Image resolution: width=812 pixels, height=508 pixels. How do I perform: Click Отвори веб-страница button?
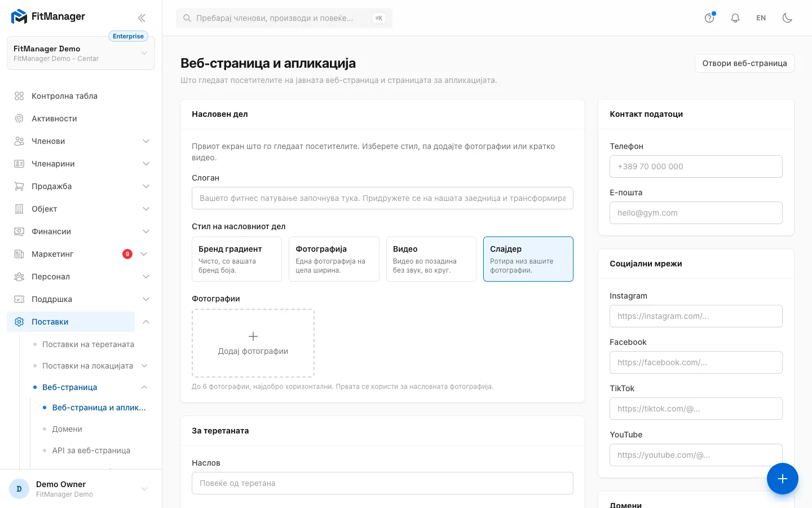[744, 63]
